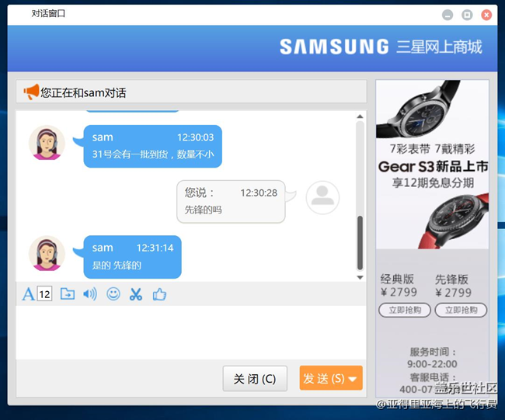The image size is (505, 420).
Task: Click the orange megaphone icon
Action: (31, 92)
